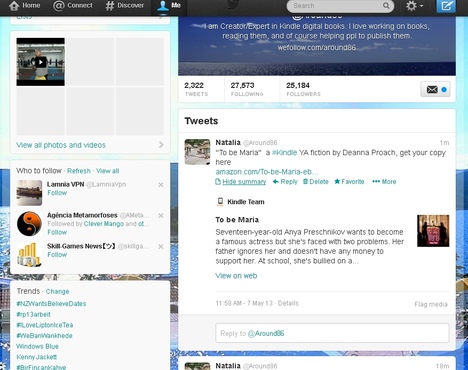This screenshot has height=370, width=468.
Task: Dismiss the Lamnia VPN suggestion
Action: 161,185
